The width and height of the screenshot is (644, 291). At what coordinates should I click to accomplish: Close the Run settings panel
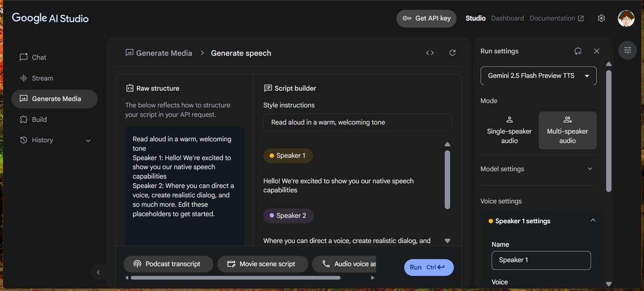(597, 51)
